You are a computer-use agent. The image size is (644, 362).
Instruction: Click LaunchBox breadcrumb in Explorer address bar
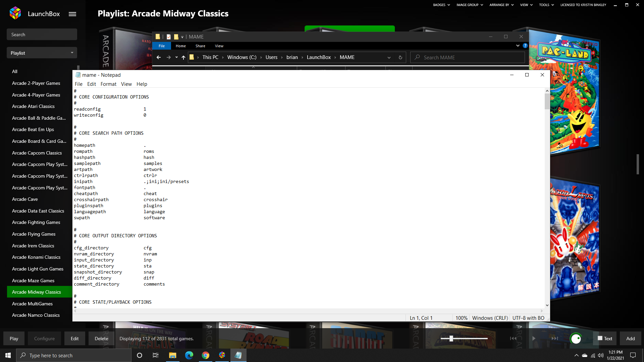[x=319, y=57]
